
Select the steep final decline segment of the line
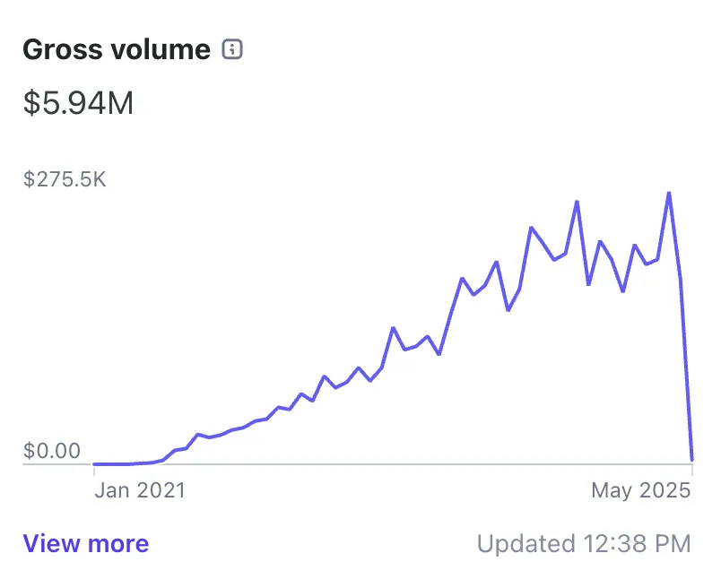click(686, 367)
